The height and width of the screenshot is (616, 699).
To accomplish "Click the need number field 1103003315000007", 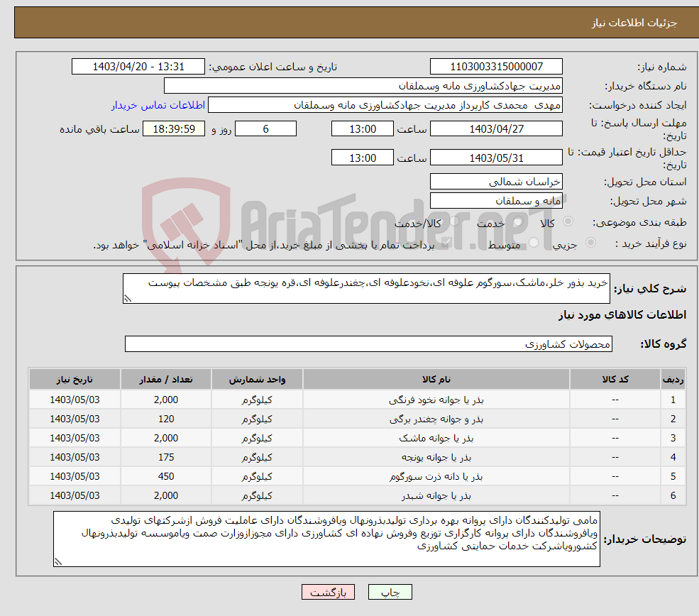I will tap(496, 67).
